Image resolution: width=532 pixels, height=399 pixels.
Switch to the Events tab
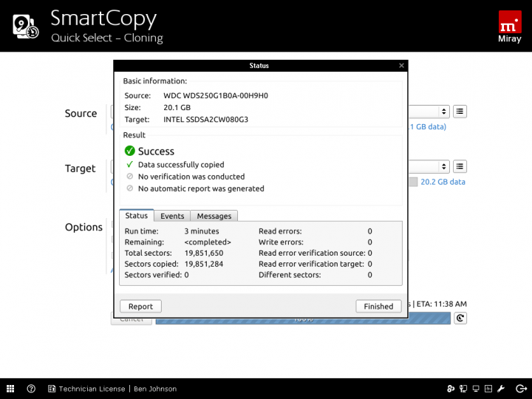pos(172,216)
